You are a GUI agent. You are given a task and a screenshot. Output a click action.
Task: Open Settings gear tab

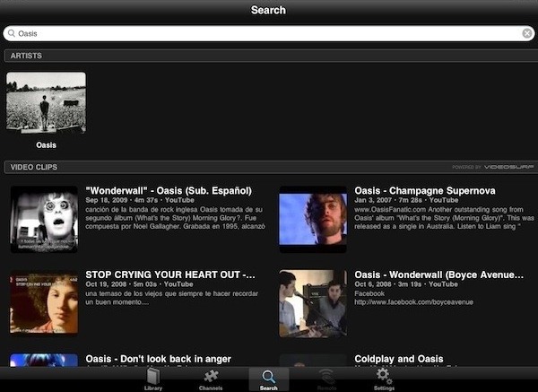pyautogui.click(x=384, y=379)
